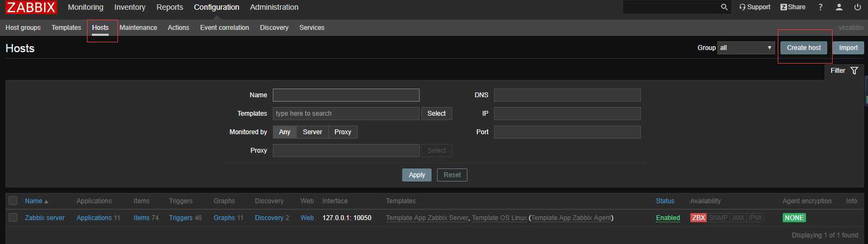Click the Apply filter button
868x244 pixels.
417,175
